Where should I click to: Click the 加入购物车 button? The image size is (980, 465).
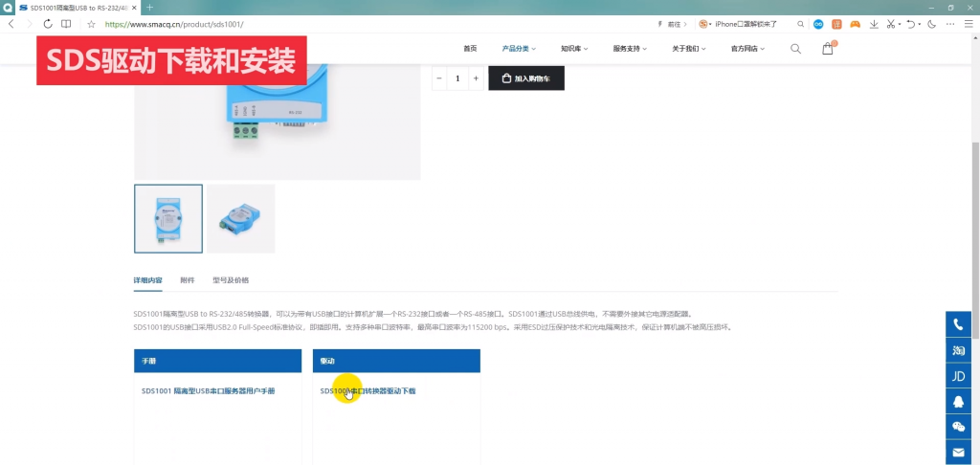pos(526,78)
